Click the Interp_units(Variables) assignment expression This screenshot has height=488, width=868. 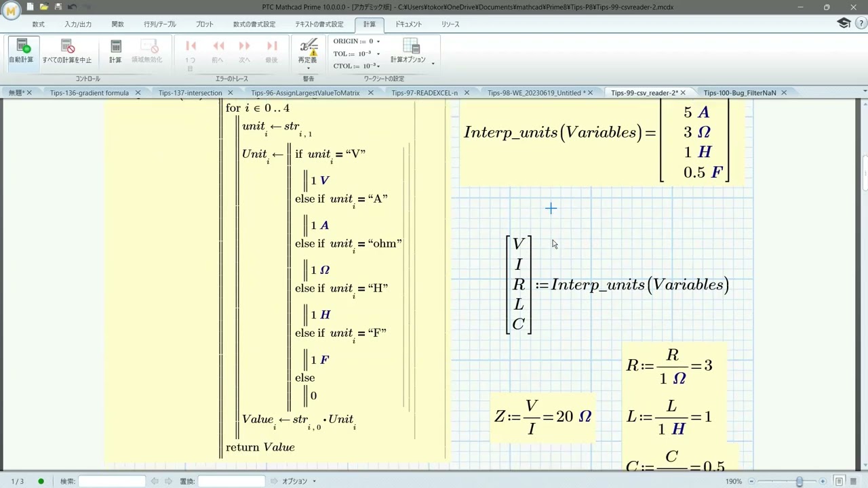(x=618, y=285)
